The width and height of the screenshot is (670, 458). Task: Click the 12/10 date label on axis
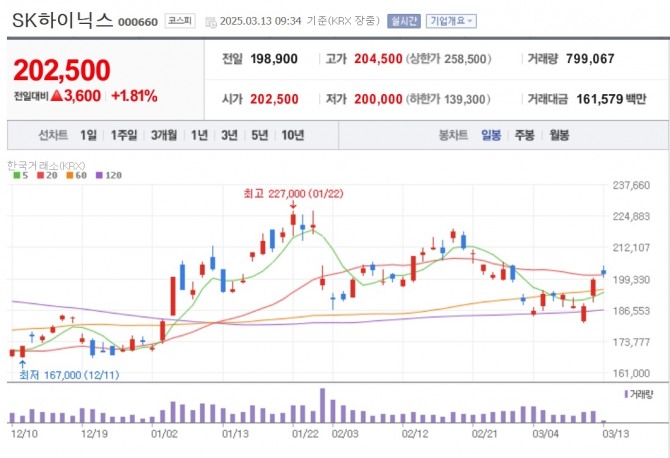point(24,434)
